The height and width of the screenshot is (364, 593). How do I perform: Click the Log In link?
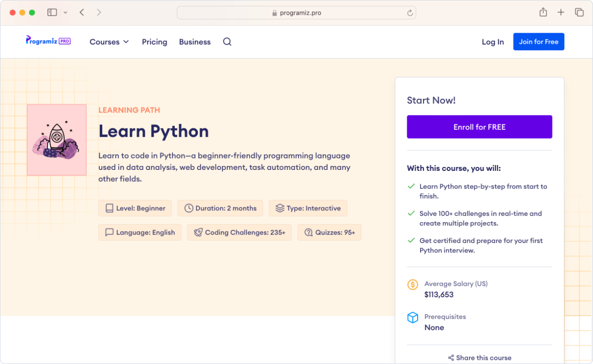tap(493, 42)
